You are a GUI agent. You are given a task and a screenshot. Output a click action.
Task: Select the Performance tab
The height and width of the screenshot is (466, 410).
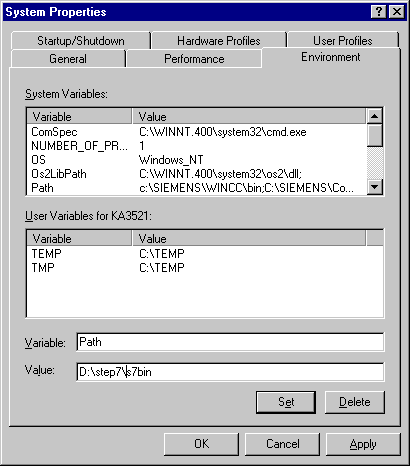(x=194, y=59)
